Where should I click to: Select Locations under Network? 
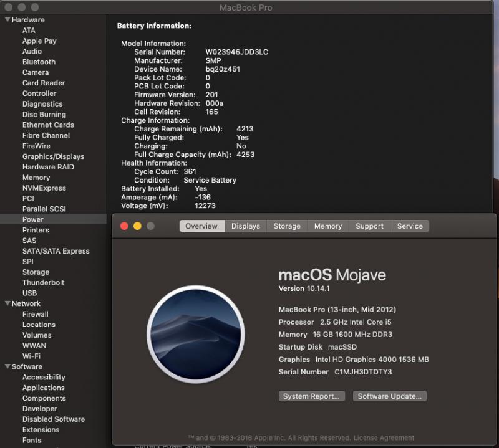[x=39, y=324]
